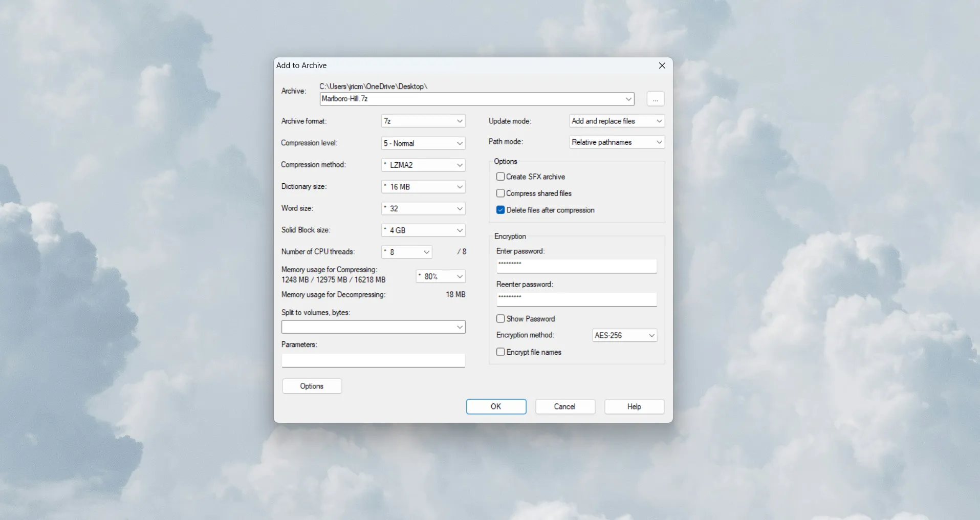Viewport: 980px width, 520px height.
Task: Enable Encrypt file names
Action: [x=500, y=352]
